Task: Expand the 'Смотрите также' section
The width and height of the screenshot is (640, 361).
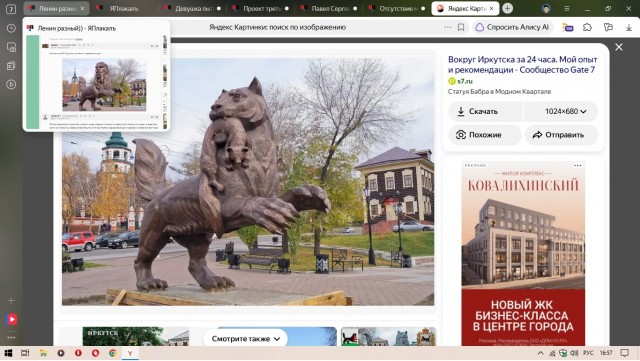Action: tap(245, 339)
